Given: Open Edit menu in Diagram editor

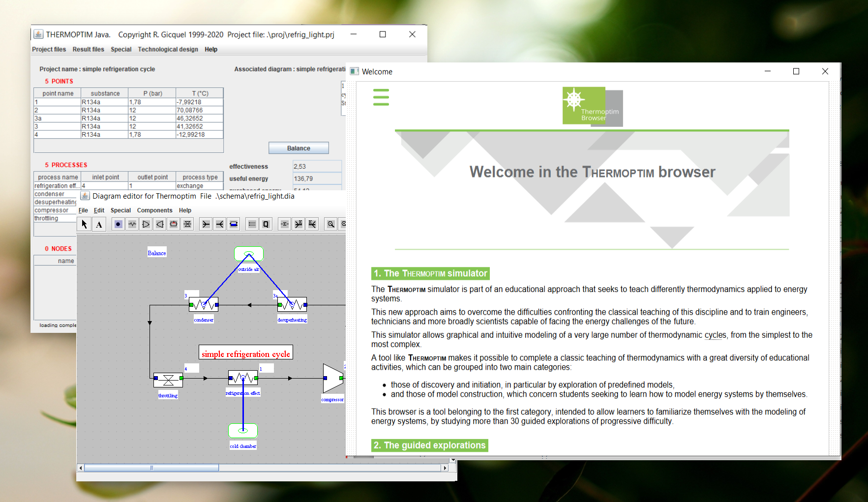Looking at the screenshot, I should (x=99, y=210).
